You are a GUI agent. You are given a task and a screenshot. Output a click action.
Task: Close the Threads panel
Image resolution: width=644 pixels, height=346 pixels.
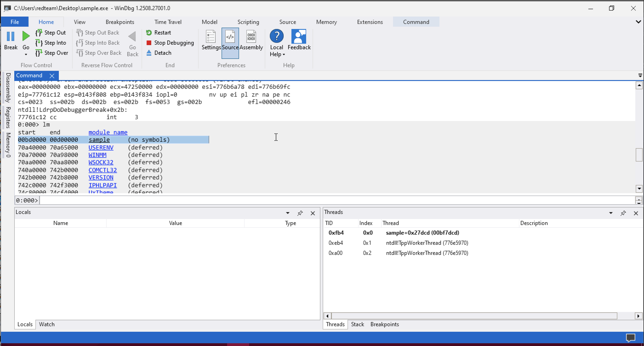(636, 213)
